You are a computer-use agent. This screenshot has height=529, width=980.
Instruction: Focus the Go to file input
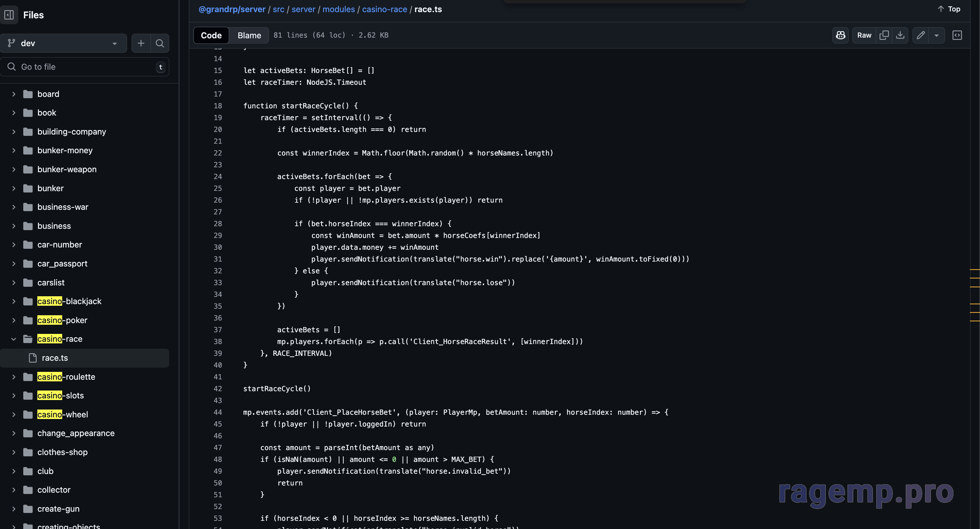click(x=84, y=67)
